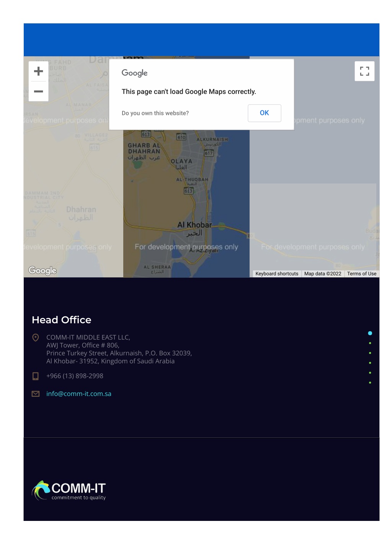Zoom in on the map
Viewport: 392px width, 555px height.
38,71
